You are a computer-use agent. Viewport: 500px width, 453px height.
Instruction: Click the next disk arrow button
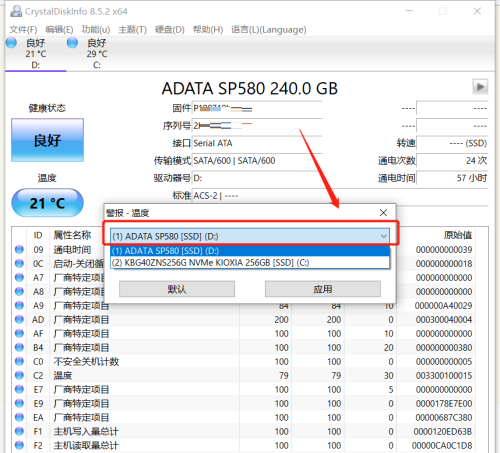(480, 87)
